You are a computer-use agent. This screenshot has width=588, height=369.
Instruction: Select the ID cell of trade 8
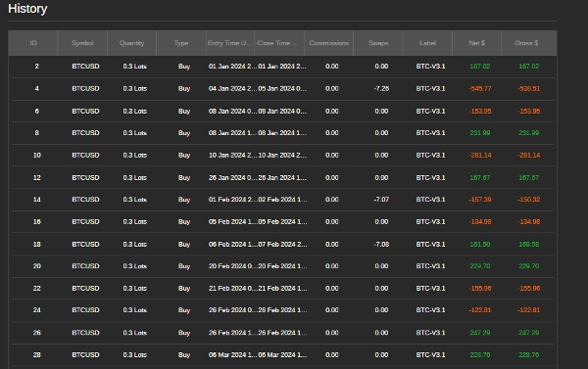[x=37, y=133]
